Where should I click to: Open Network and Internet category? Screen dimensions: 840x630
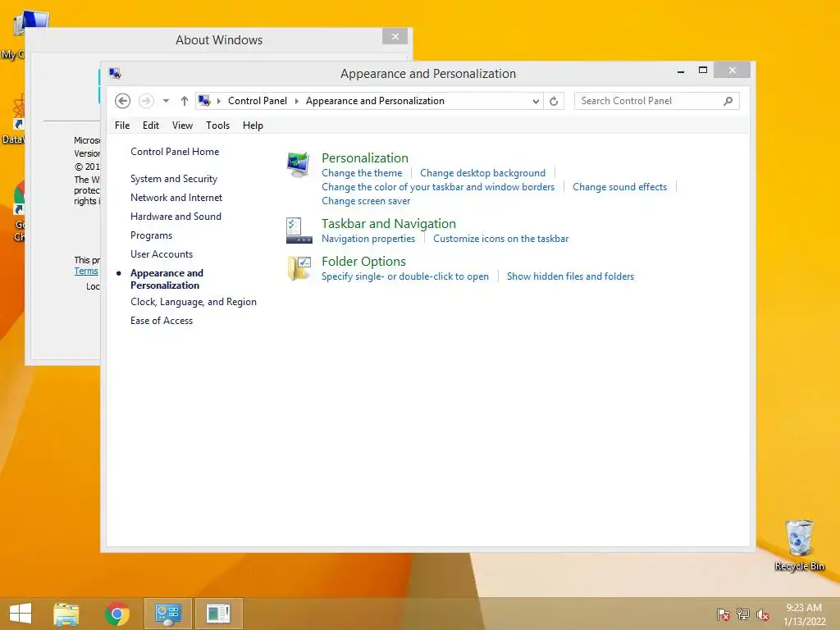(176, 198)
